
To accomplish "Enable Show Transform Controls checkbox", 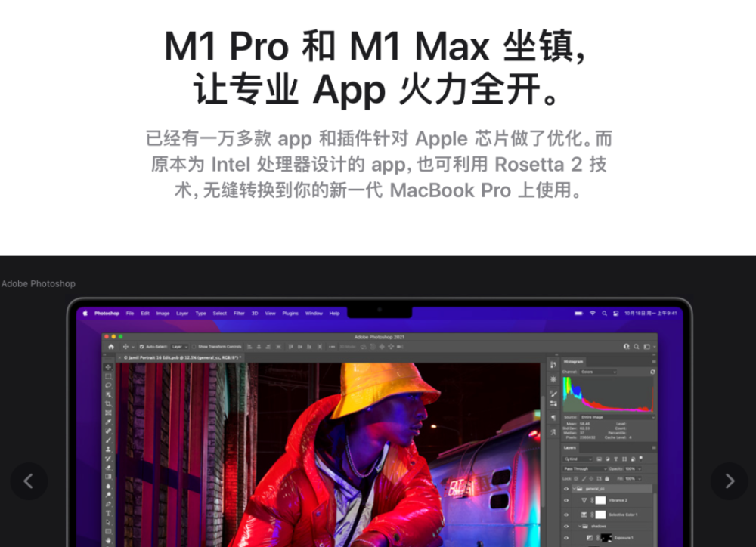I will (x=194, y=347).
